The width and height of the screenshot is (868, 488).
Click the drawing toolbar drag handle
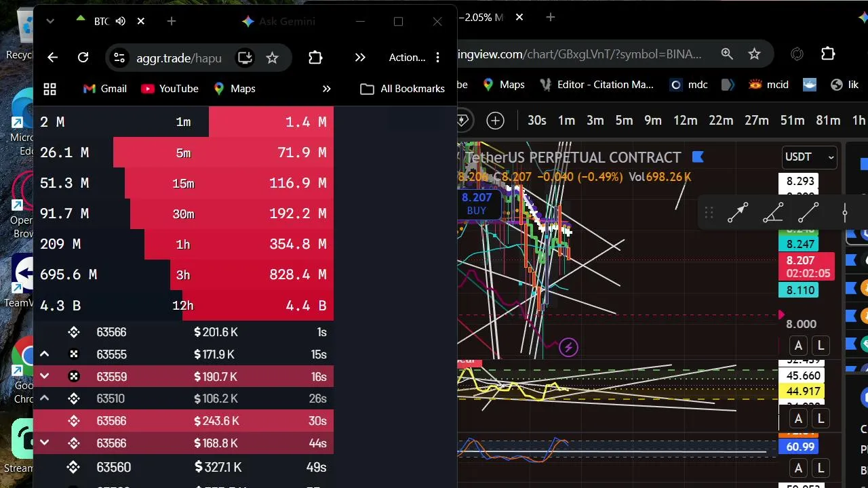[x=709, y=213]
